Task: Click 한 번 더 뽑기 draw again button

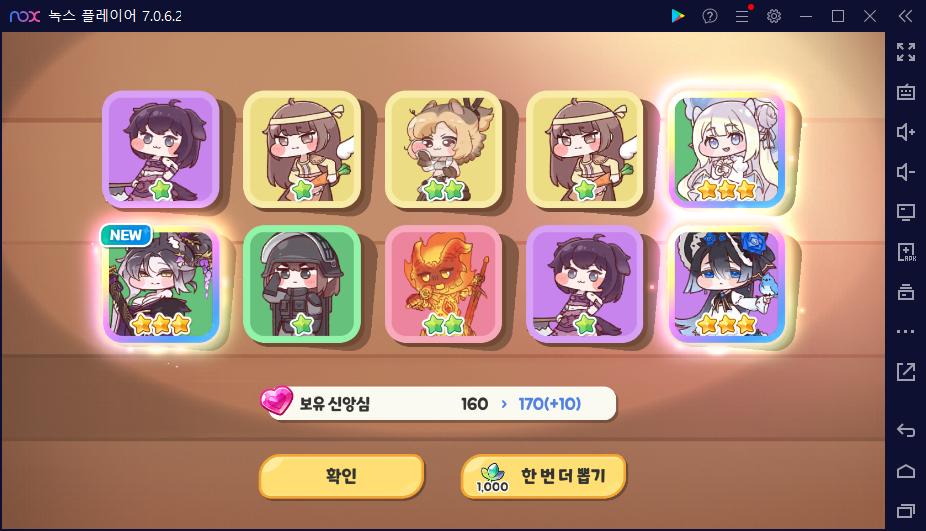Action: coord(543,476)
